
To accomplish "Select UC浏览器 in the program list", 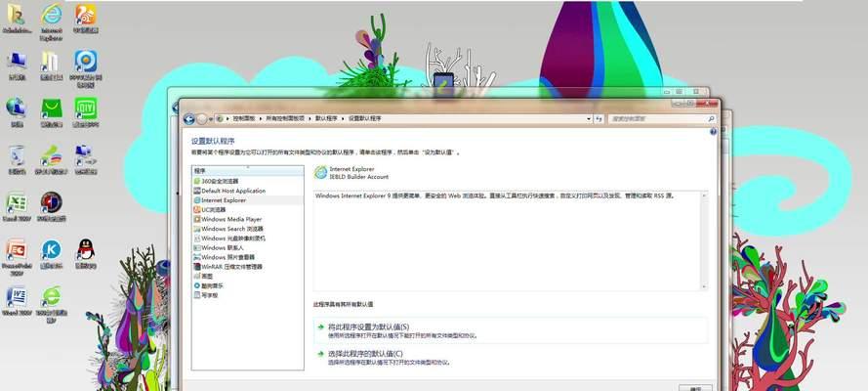I will (x=248, y=210).
